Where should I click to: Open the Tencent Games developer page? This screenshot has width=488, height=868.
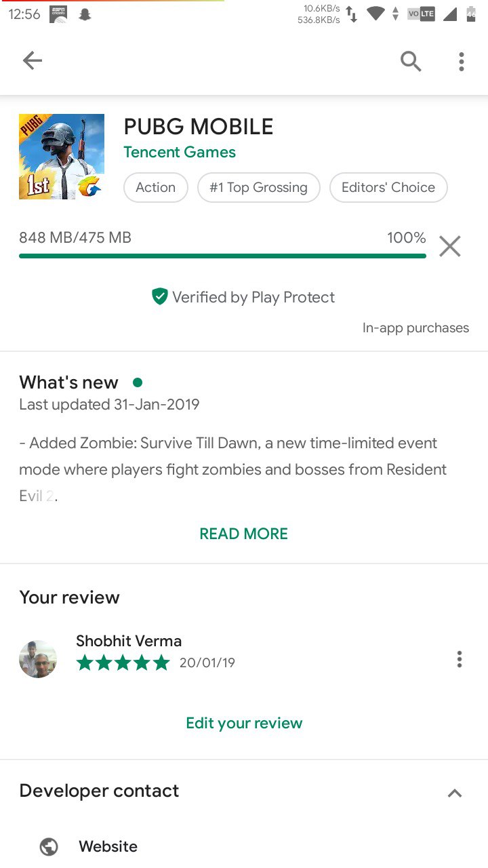pos(180,152)
